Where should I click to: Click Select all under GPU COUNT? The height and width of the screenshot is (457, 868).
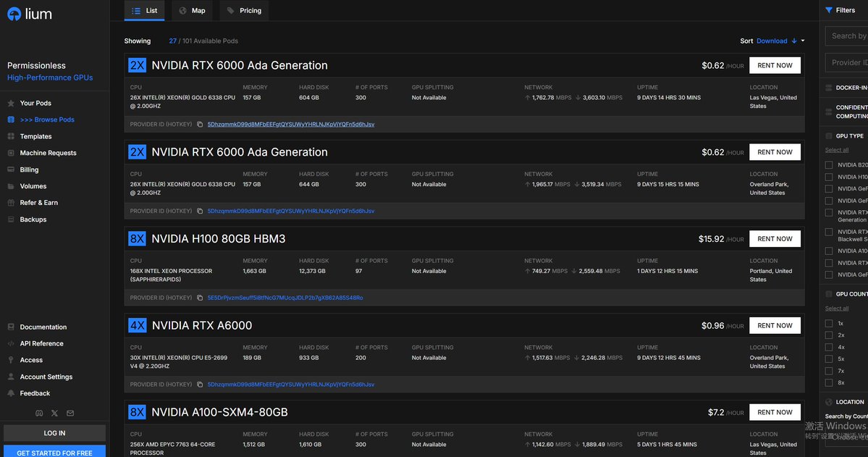[x=836, y=309]
